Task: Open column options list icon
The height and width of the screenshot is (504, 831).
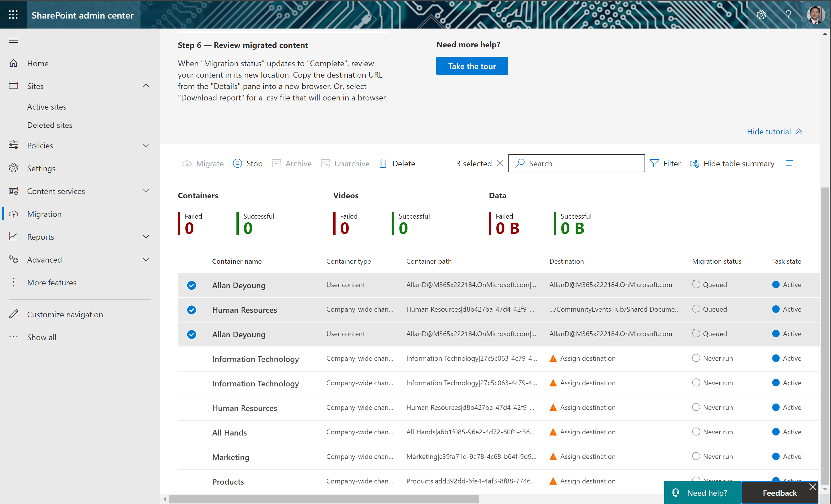Action: [x=790, y=164]
